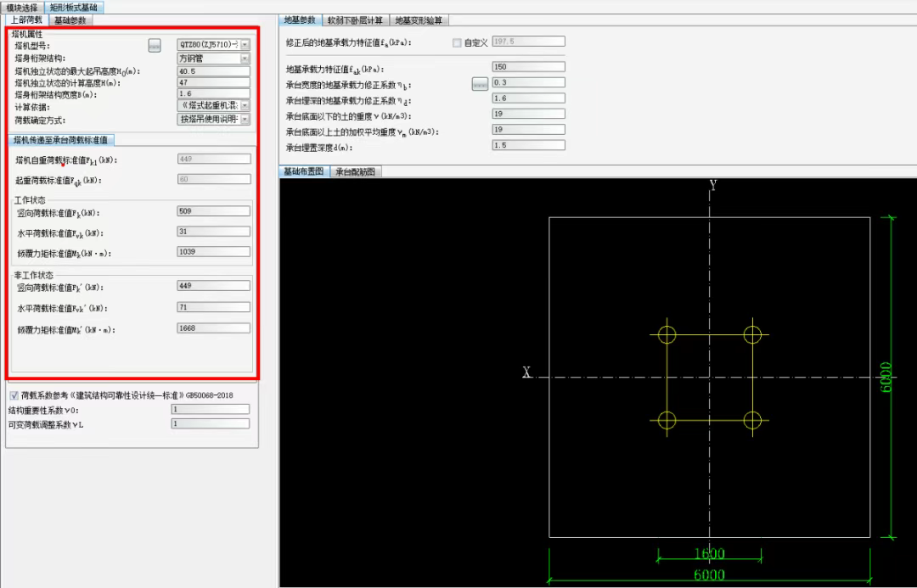Edit working-state 水平荷载标准值 Fvk field 31

(x=213, y=232)
